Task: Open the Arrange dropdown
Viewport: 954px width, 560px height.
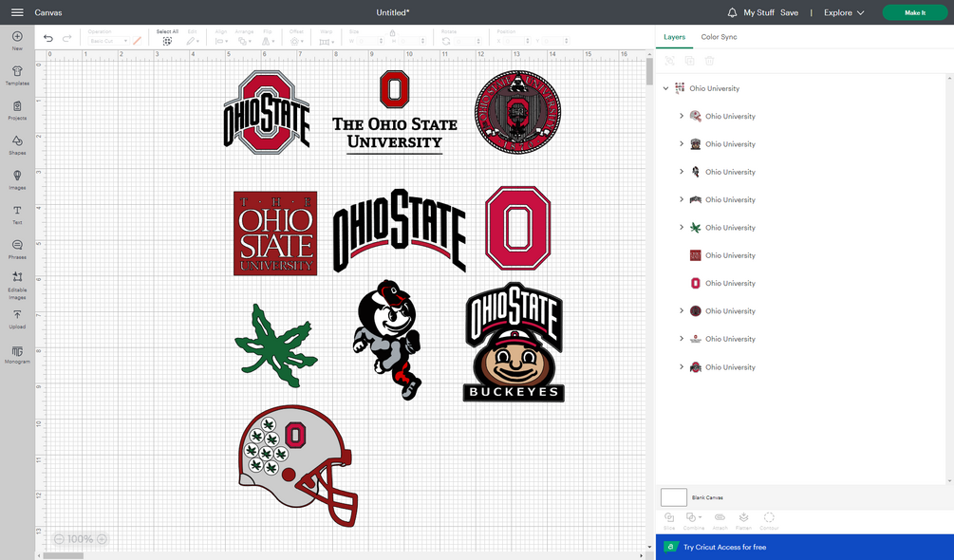Action: click(x=245, y=41)
